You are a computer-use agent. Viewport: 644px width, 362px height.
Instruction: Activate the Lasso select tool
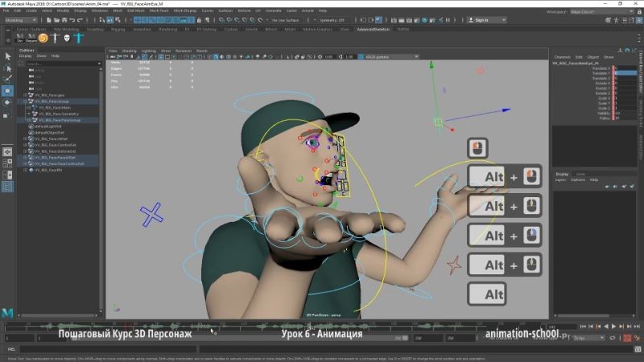[x=7, y=68]
